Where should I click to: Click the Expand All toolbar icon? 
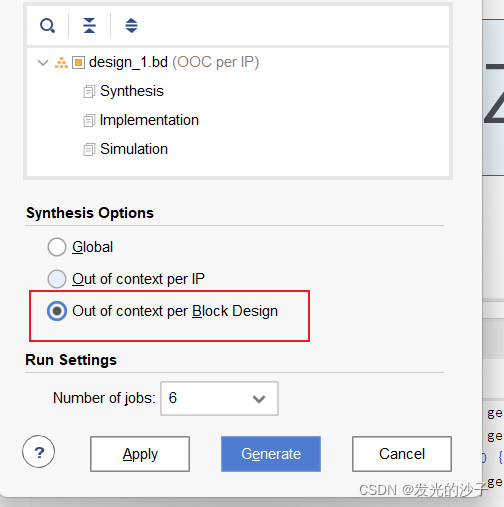pos(131,26)
